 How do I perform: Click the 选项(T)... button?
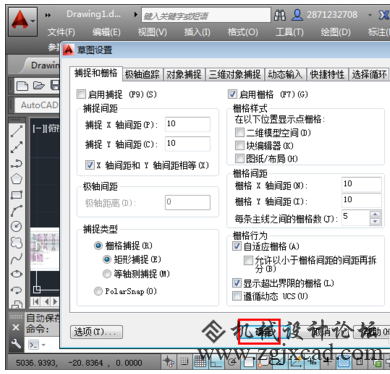click(97, 332)
